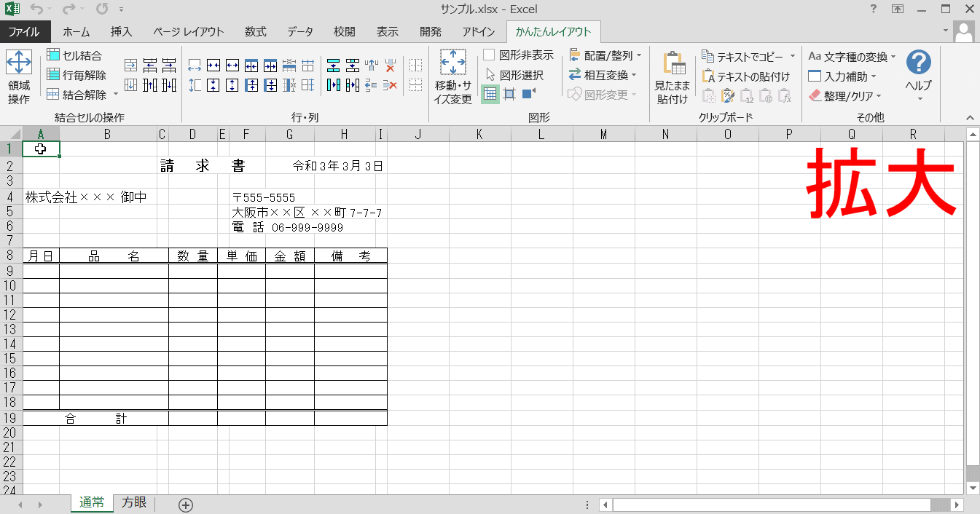Click the user account avatar icon
This screenshot has height=514, width=980.
pos(965,31)
